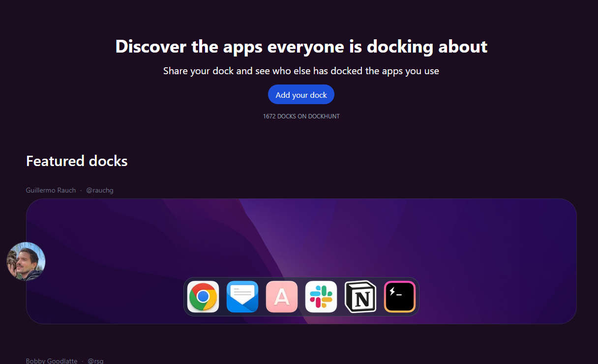Click the Guillermo Rauch name link
Screen dimensions: 598x364
point(51,190)
